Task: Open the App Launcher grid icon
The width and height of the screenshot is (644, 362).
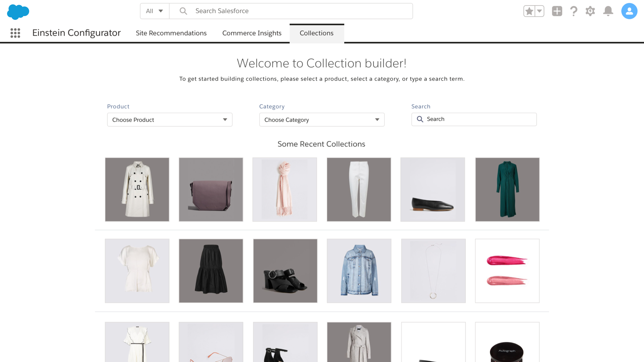Action: pyautogui.click(x=15, y=33)
